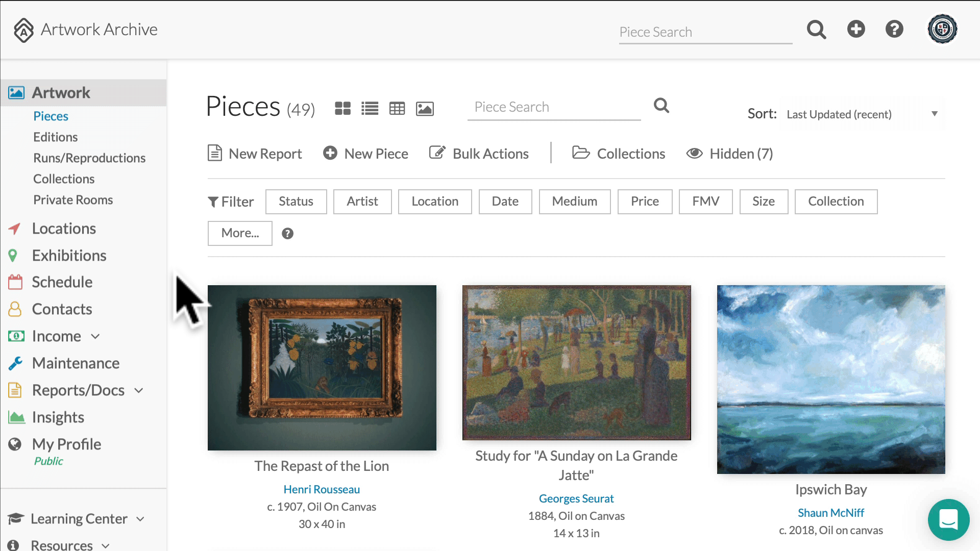Click the header plus add icon
The height and width of the screenshot is (551, 980).
(x=856, y=29)
